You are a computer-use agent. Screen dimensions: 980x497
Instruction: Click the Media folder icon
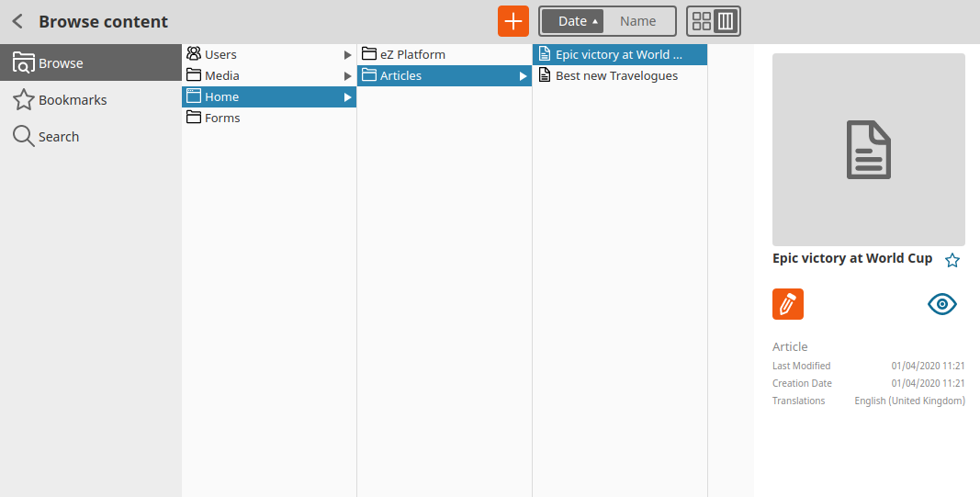[194, 75]
